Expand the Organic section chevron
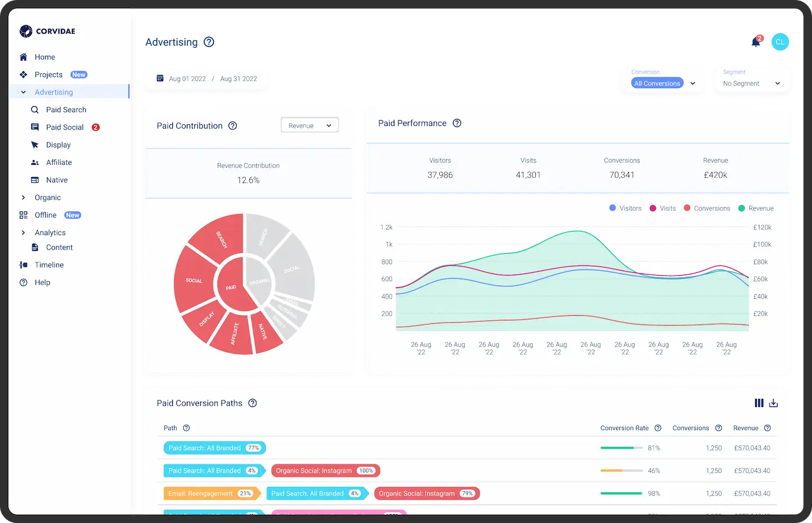Screen dimensions: 812x523 click(x=24, y=198)
